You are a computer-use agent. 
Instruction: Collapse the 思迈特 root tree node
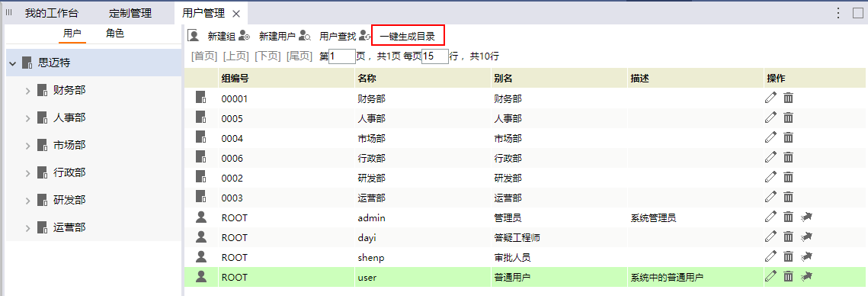click(12, 63)
